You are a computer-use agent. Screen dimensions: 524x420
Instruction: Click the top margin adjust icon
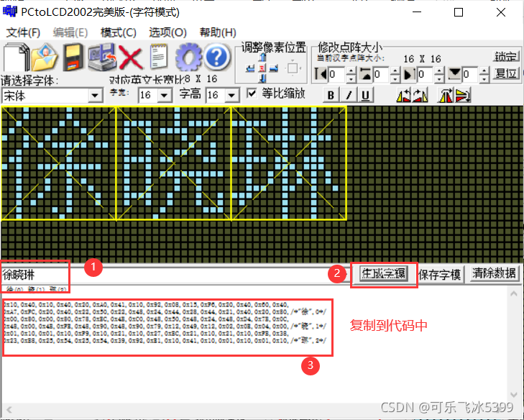coord(366,73)
